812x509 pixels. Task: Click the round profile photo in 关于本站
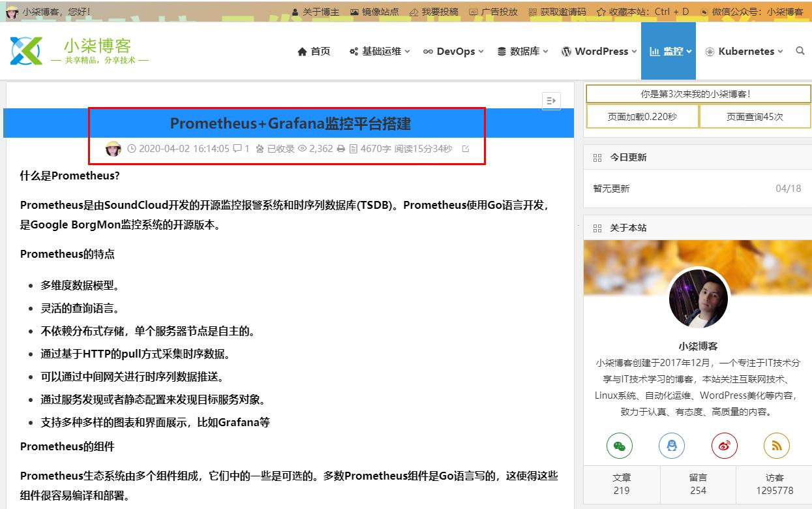click(x=698, y=299)
